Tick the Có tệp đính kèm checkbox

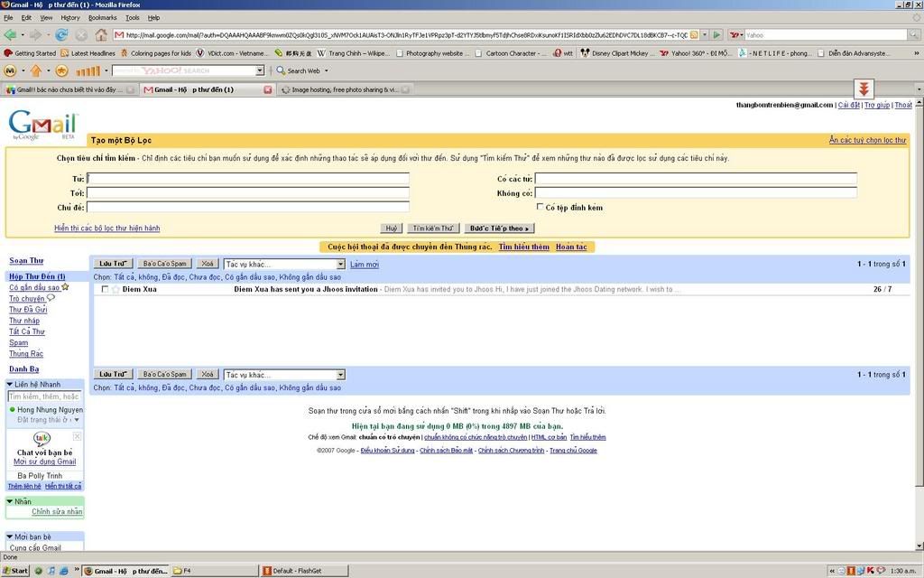pos(540,207)
